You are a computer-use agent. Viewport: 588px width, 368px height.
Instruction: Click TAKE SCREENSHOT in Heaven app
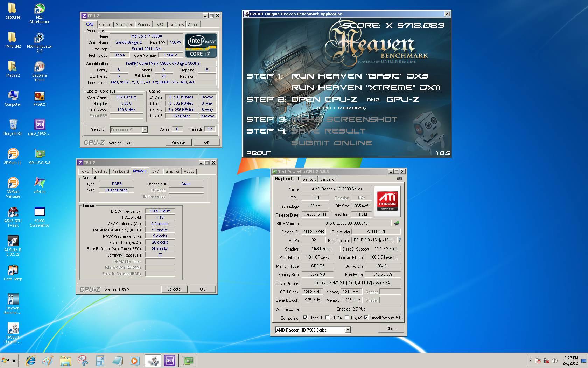[x=344, y=120]
